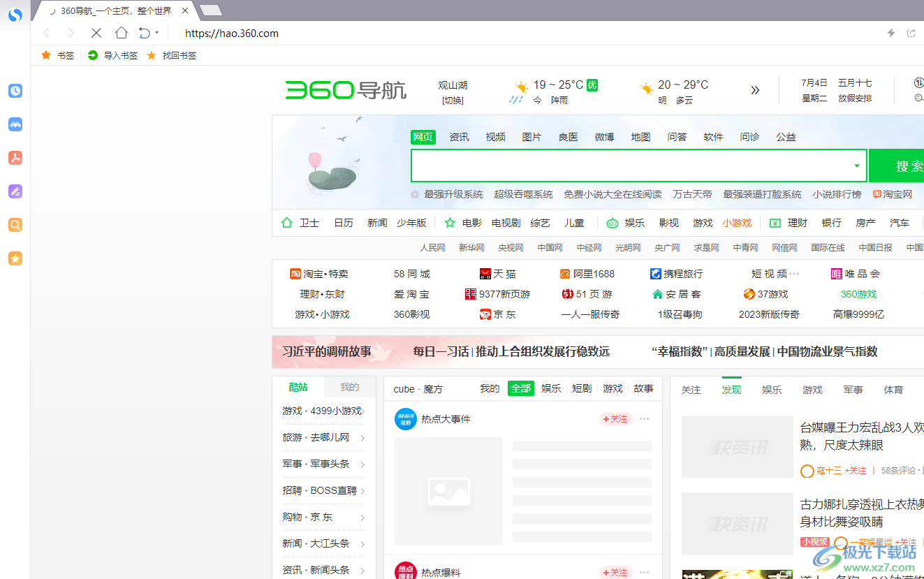Switch to the 我的 sites tab
This screenshot has width=924, height=579.
(x=350, y=387)
